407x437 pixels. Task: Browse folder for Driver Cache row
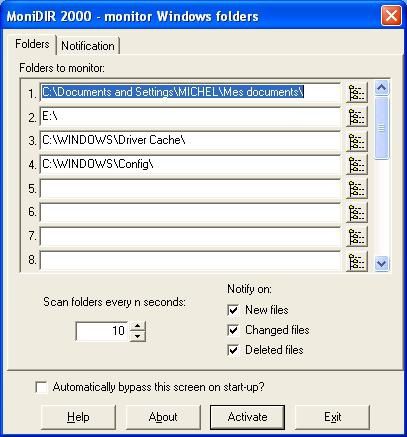point(357,141)
